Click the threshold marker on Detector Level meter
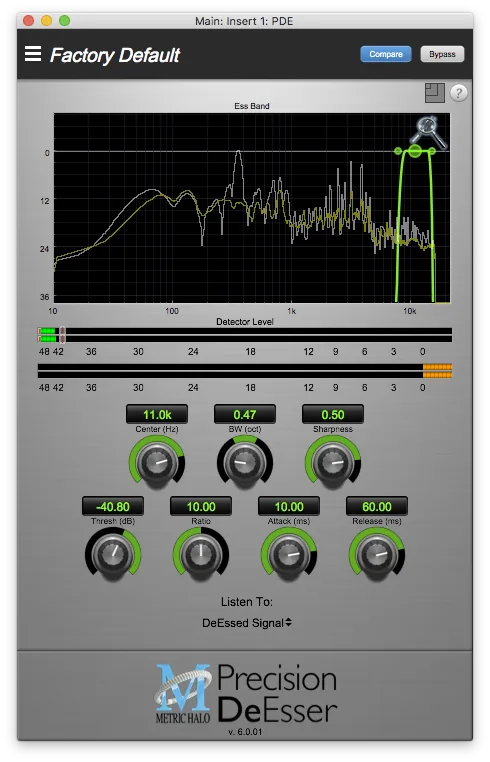490x762 pixels. [62, 335]
